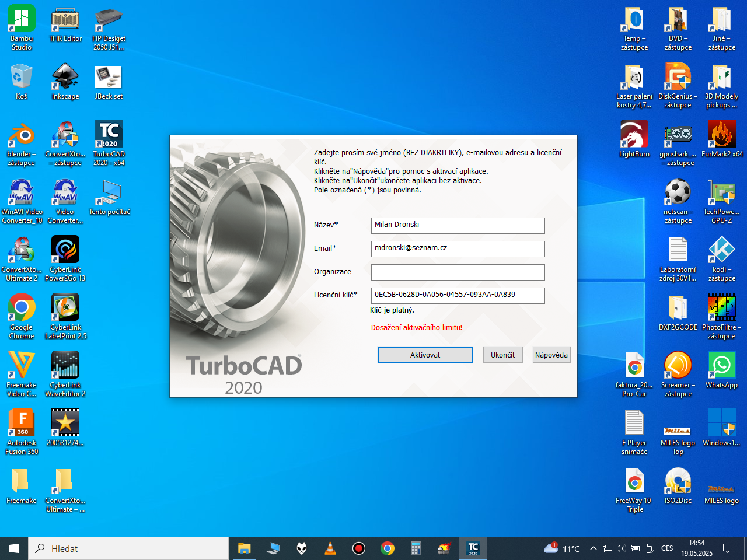
Task: Select the DVD – zástupce shortcut
Action: [x=678, y=28]
